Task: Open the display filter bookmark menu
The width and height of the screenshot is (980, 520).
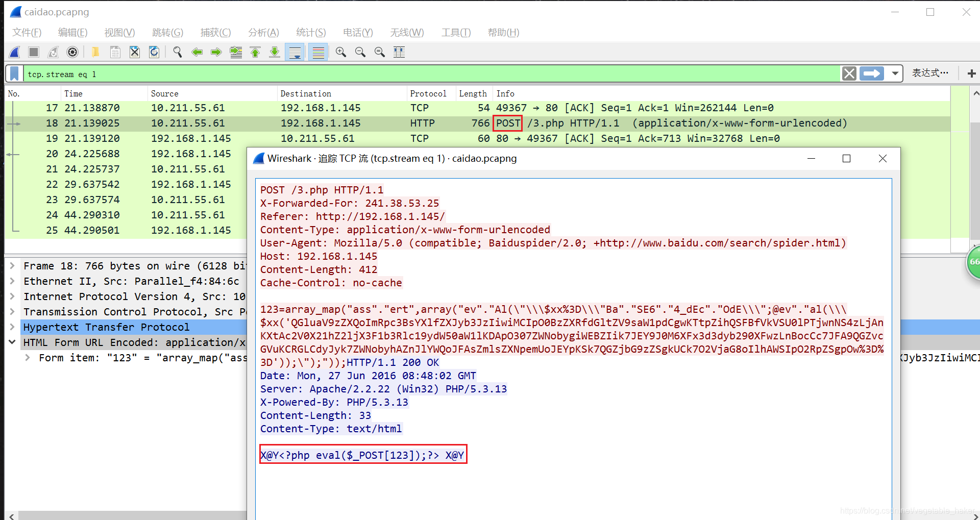Action: click(x=14, y=74)
